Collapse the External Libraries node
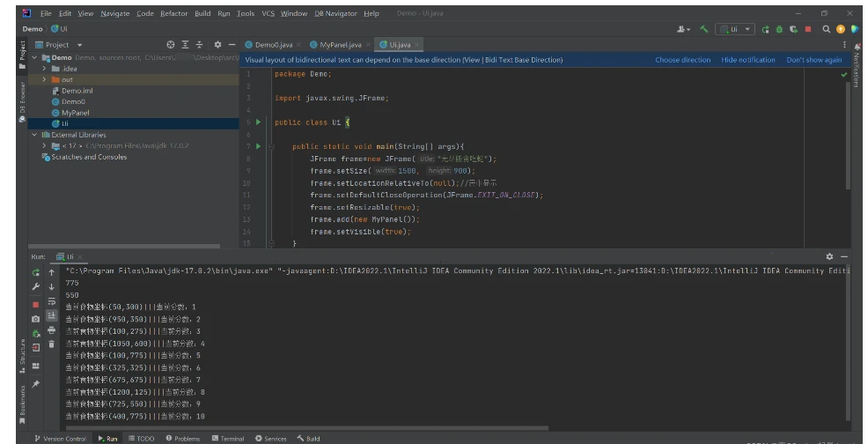868x444 pixels. 34,135
